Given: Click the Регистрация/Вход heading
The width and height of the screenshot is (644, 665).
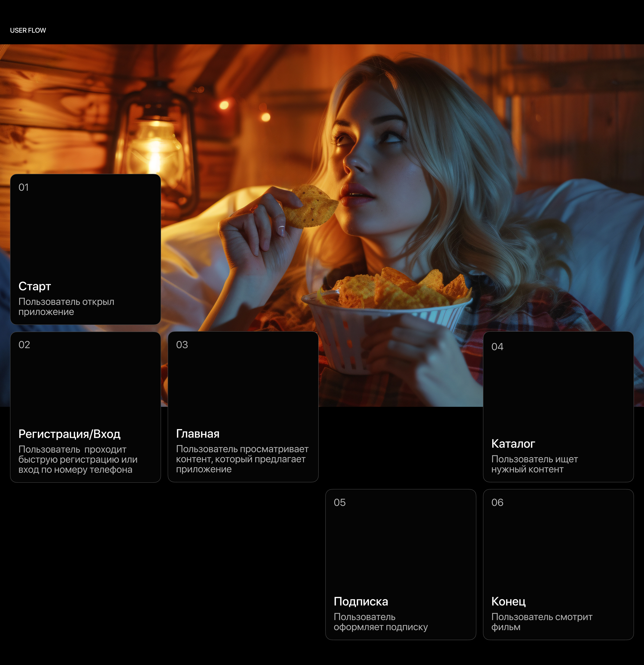Looking at the screenshot, I should pos(69,434).
